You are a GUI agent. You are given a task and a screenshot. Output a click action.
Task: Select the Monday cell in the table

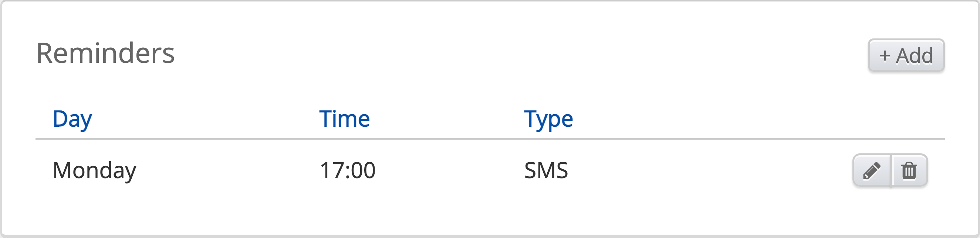94,170
